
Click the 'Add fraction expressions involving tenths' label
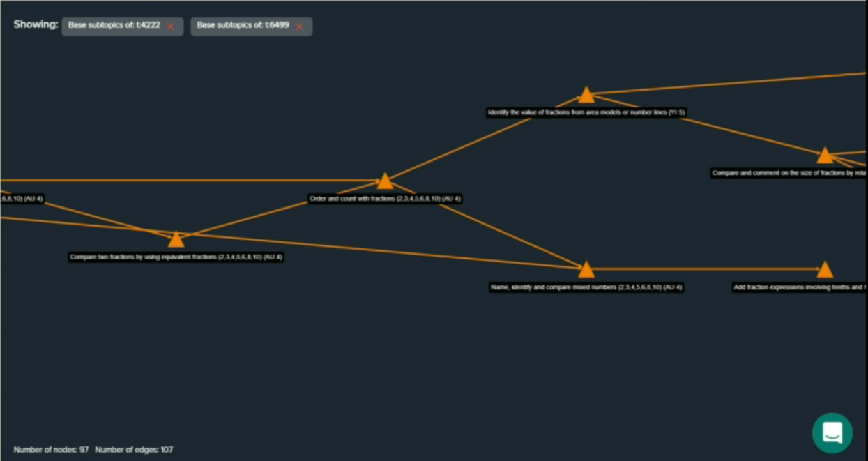pyautogui.click(x=800, y=287)
